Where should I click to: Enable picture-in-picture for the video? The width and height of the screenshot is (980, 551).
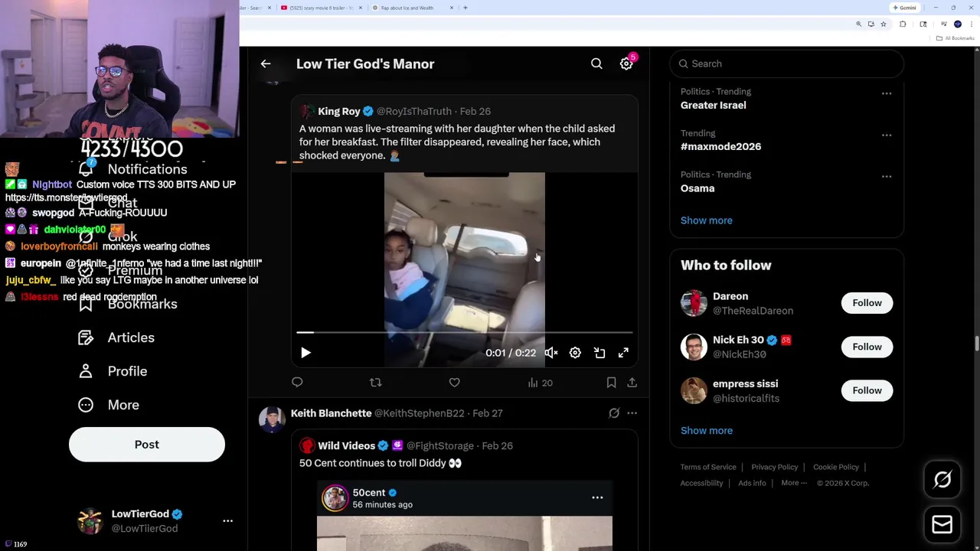pyautogui.click(x=599, y=353)
